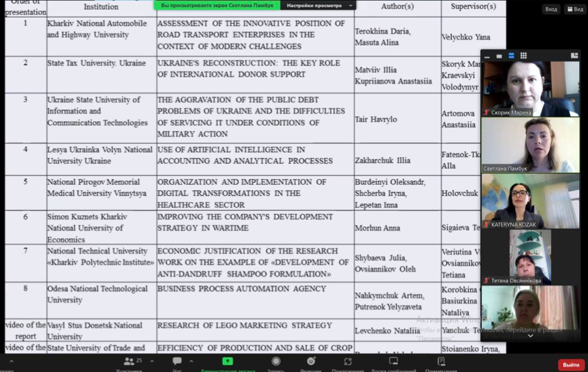Viewport: 588px width, 372px height.
Task: Click 'Lesya Ukrainka Volyn National University Ukraine' cell
Action: click(101, 159)
